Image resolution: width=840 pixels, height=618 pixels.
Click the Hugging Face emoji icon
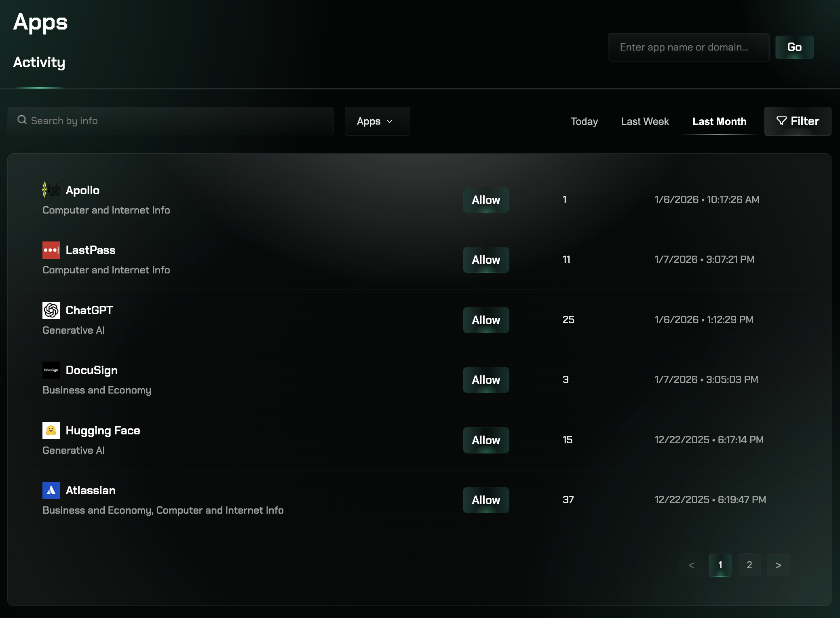[x=51, y=430]
